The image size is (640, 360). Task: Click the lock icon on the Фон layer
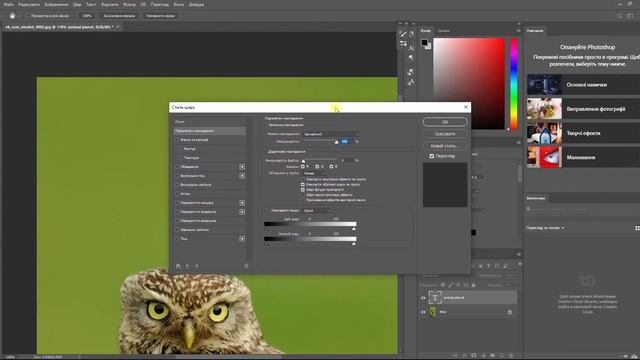click(510, 312)
